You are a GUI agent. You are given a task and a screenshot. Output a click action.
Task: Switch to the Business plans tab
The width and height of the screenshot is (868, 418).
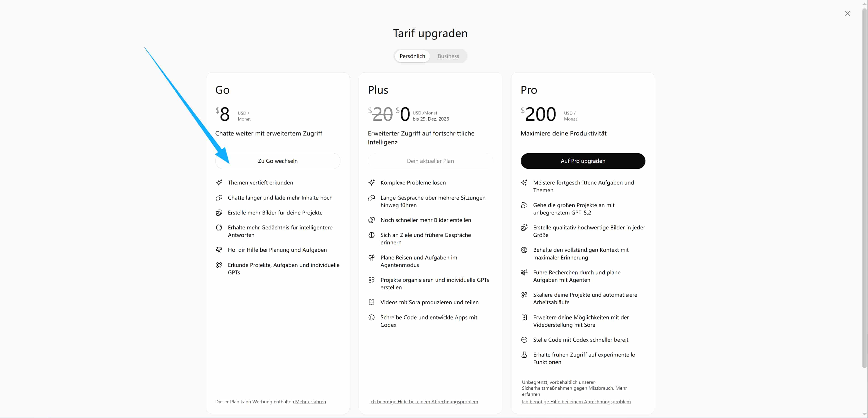point(448,56)
